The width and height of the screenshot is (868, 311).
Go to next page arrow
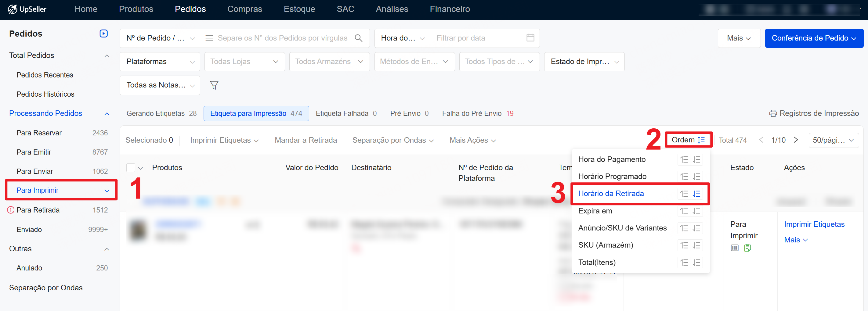coord(796,140)
